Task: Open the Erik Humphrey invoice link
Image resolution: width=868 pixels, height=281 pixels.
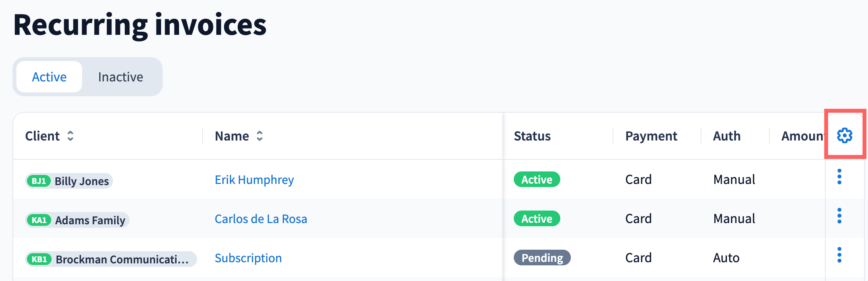Action: (254, 180)
